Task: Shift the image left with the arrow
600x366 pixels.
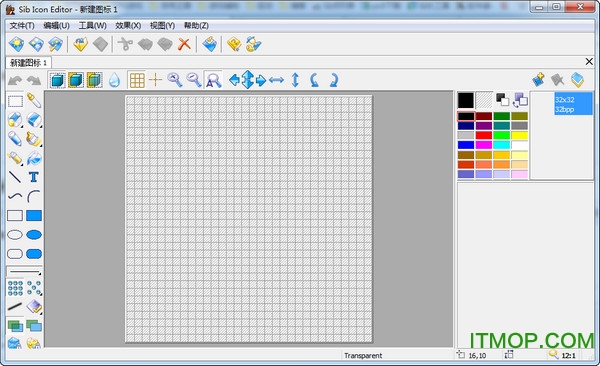Action: (234, 80)
